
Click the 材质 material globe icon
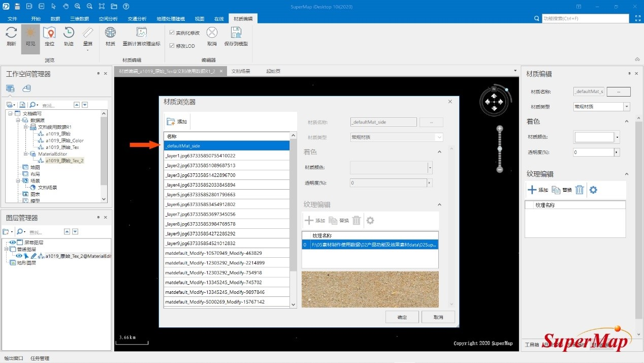click(x=110, y=33)
